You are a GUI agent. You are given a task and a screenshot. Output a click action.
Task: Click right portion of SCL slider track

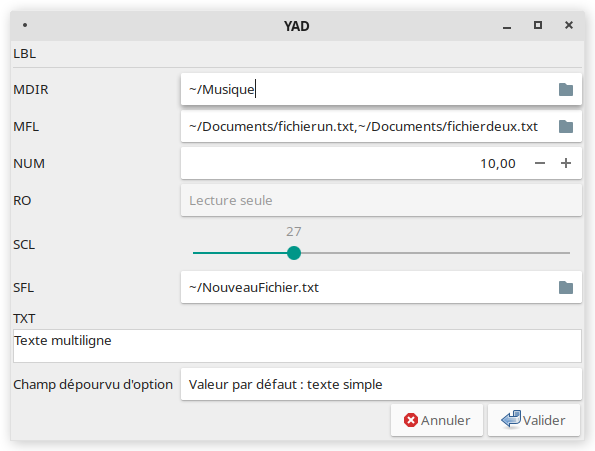(435, 253)
